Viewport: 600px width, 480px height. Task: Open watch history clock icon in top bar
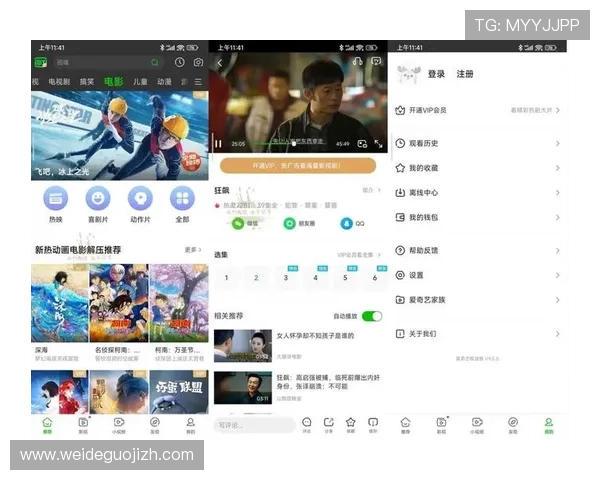pos(179,62)
